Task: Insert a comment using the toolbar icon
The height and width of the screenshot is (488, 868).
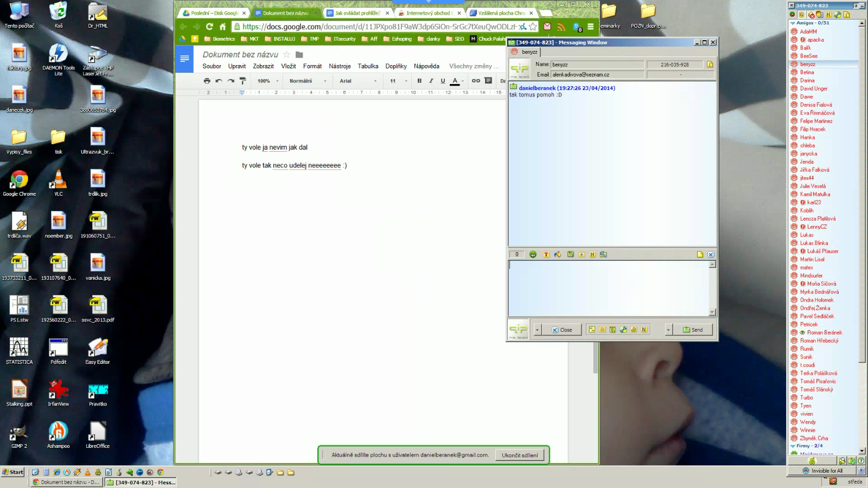Action: pos(488,81)
